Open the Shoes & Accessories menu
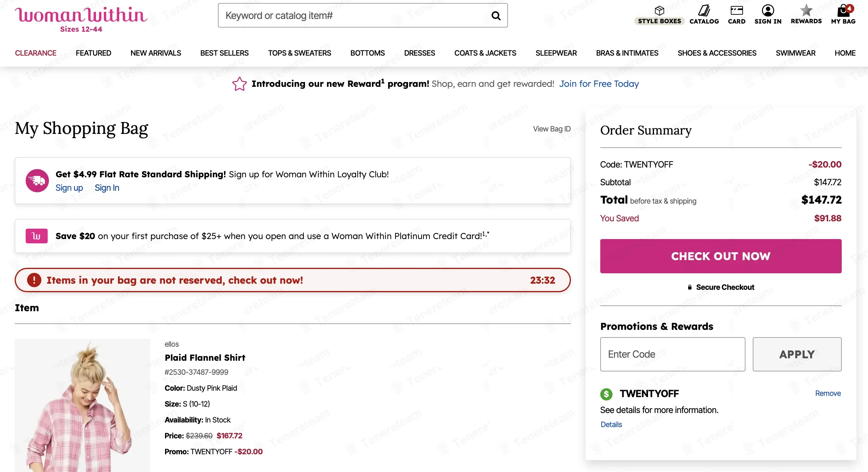868x472 pixels. coord(717,53)
